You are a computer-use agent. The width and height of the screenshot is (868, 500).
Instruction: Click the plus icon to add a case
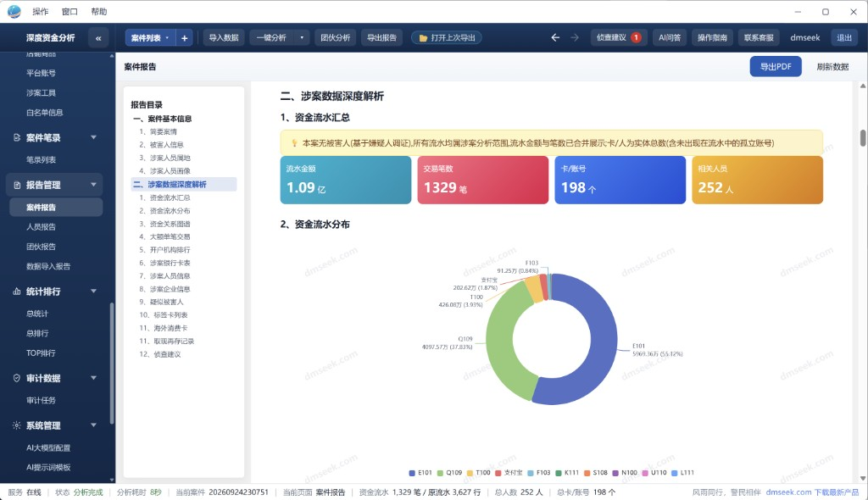(x=184, y=38)
